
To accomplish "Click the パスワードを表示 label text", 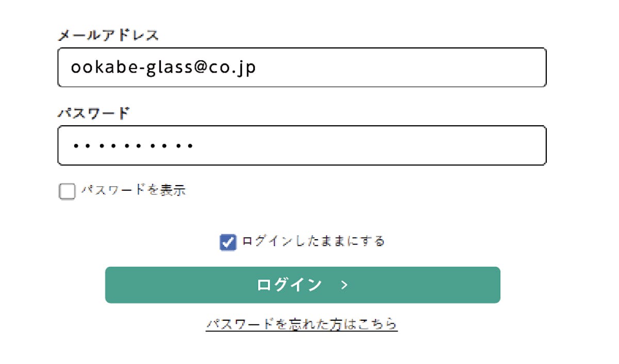I will [x=134, y=190].
